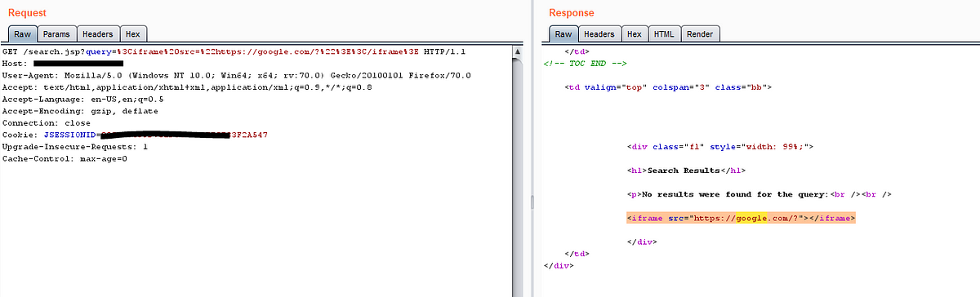Open the Request Hex tab
The image size is (980, 297).
(133, 34)
